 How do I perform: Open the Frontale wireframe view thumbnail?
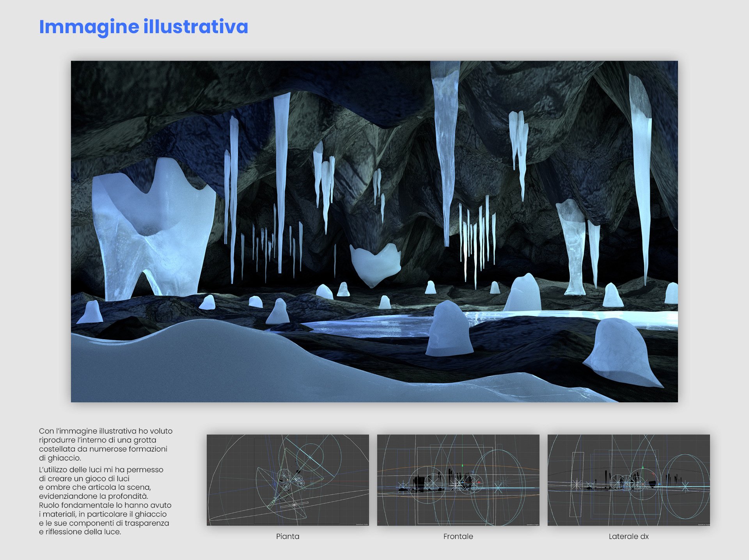(458, 480)
